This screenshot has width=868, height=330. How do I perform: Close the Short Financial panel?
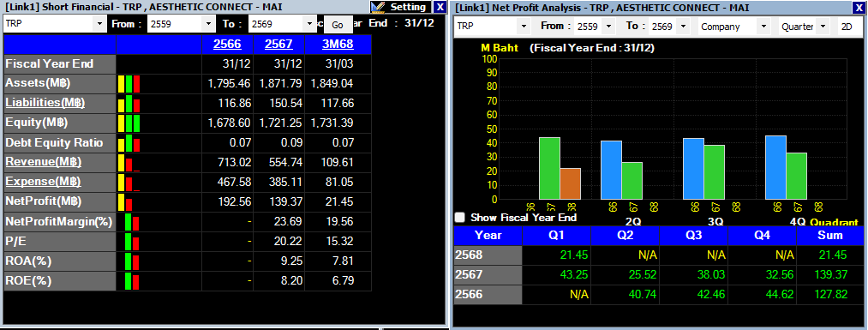440,7
